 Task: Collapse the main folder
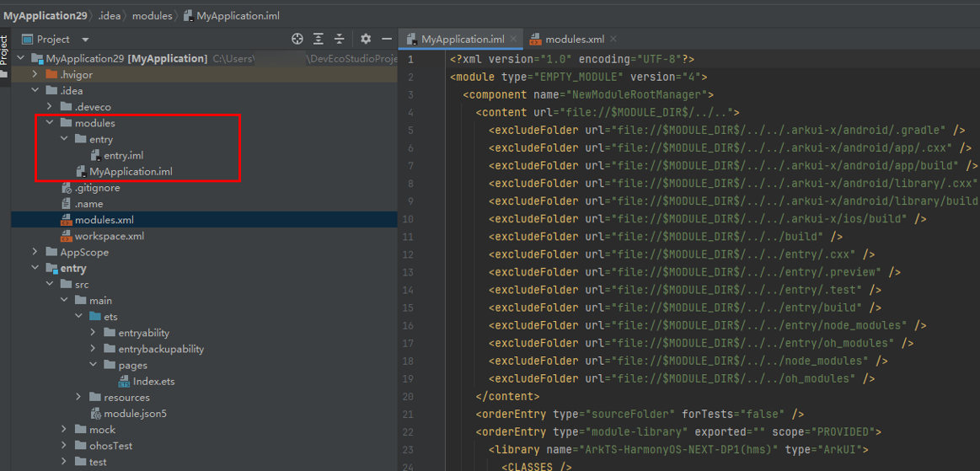(x=64, y=301)
